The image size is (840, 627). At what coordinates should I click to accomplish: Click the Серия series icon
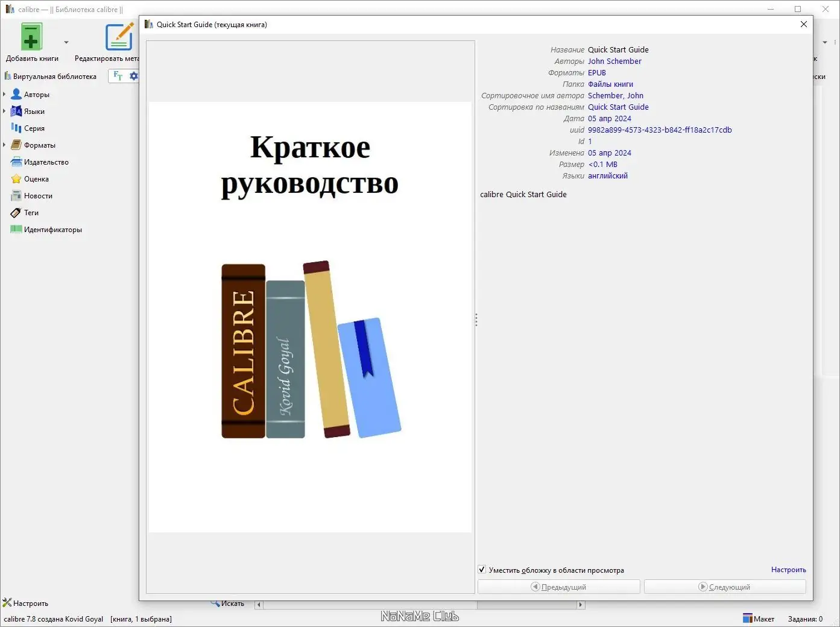click(16, 128)
